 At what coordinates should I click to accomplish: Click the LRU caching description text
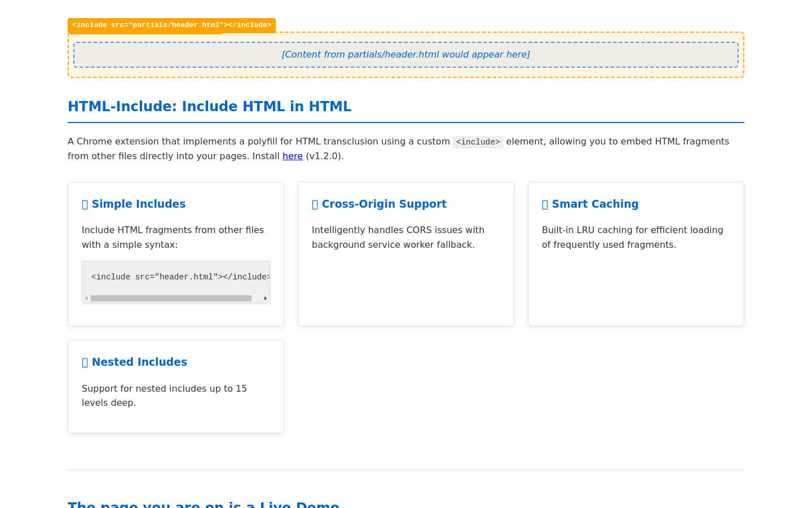(633, 238)
